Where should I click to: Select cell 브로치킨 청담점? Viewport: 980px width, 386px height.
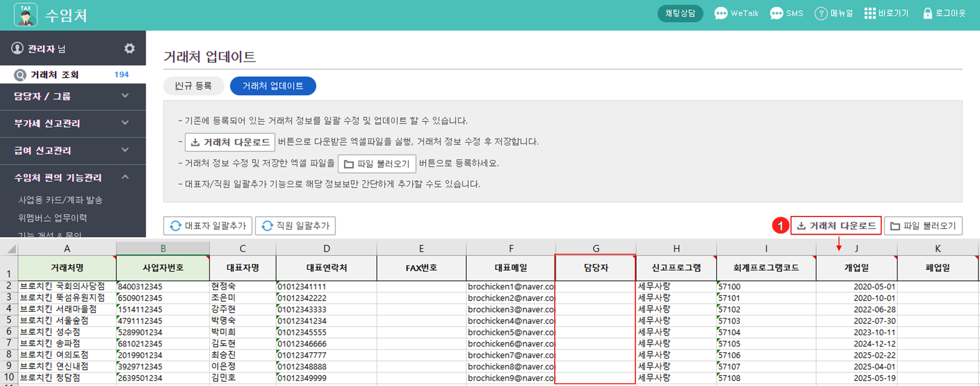pos(67,378)
